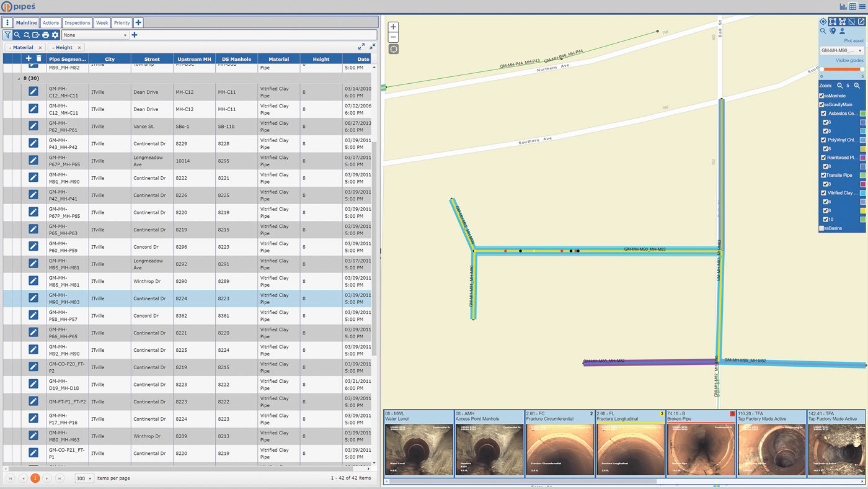868x489 pixels.
Task: Click the filter funnel icon in grid toolbar
Action: pyautogui.click(x=7, y=35)
